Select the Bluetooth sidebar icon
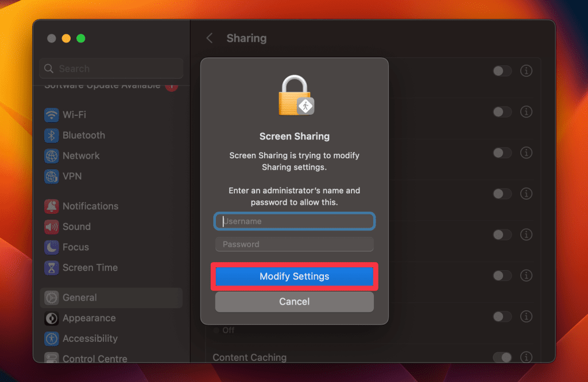 [52, 135]
